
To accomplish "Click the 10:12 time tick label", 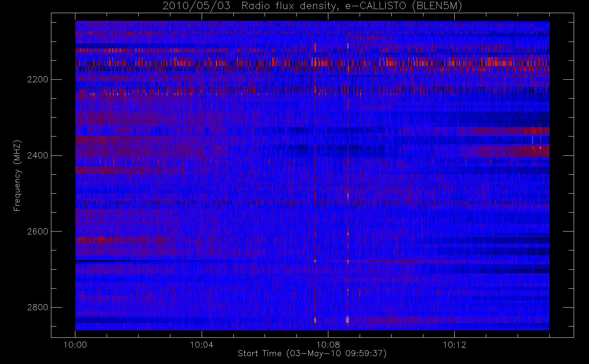I will pos(454,345).
